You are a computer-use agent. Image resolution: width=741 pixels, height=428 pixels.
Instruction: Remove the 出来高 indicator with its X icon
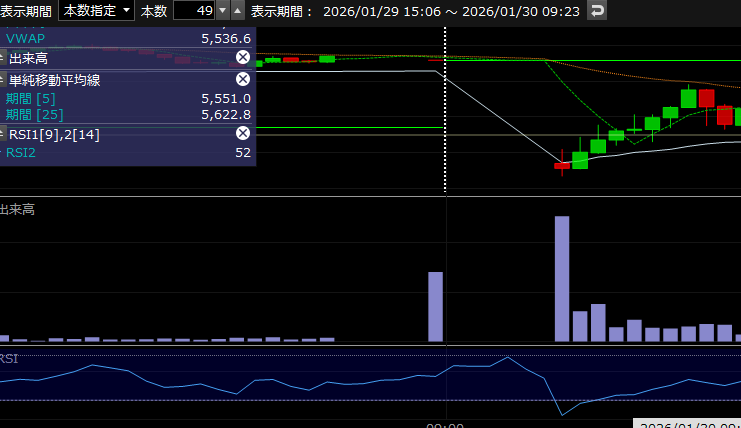pyautogui.click(x=242, y=58)
